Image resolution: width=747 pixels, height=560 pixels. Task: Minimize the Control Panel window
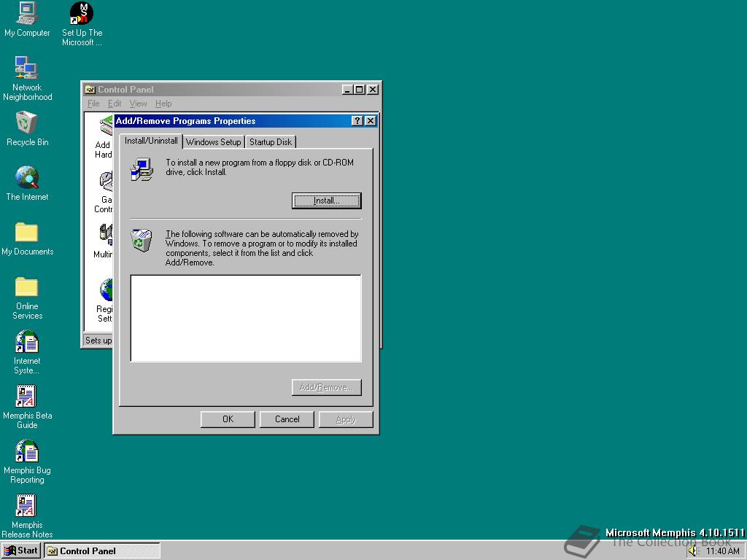click(348, 90)
